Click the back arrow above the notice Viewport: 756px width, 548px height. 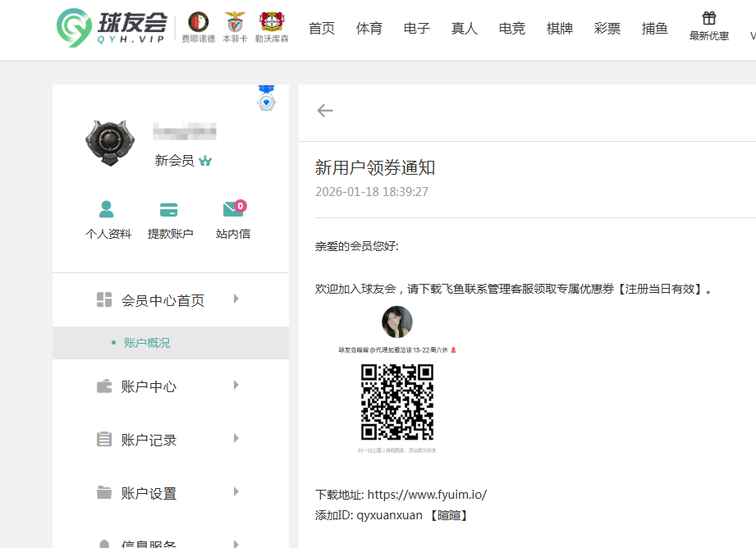click(324, 110)
